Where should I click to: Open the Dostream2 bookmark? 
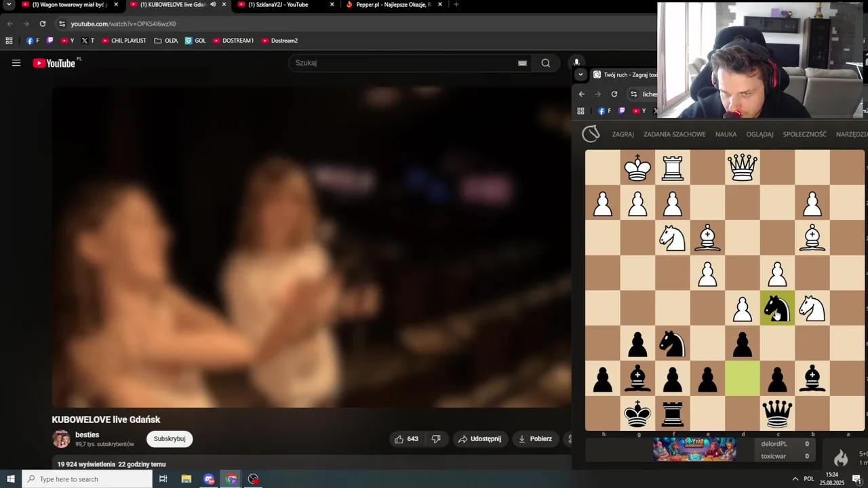279,41
